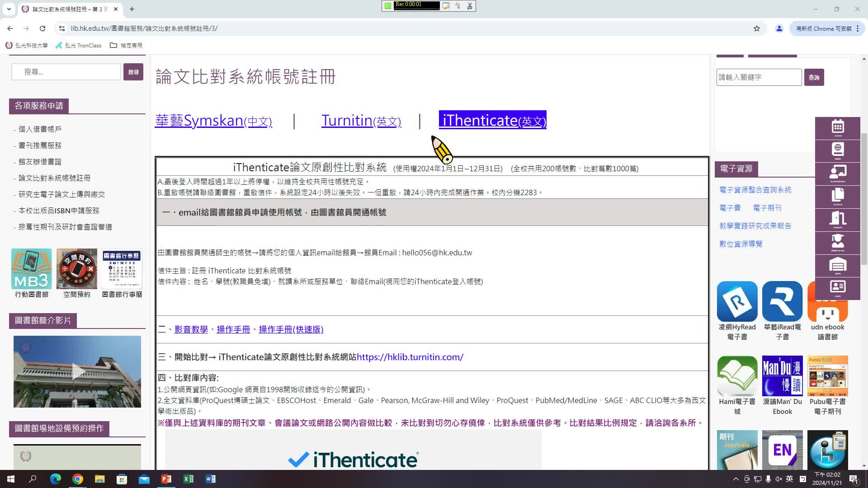Open 掠奪性期刊及研討會查證管道 link
868x488 pixels.
coord(65,227)
